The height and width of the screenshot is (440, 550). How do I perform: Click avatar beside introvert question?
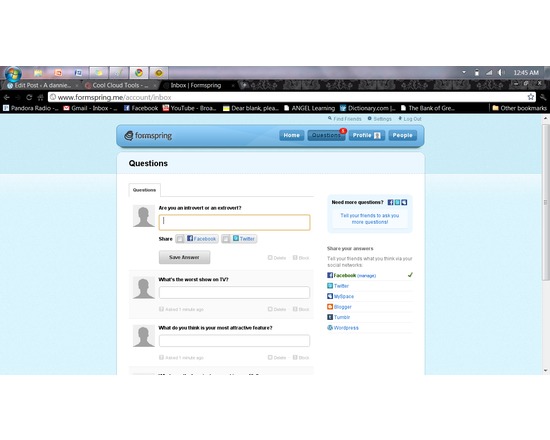coord(143,216)
